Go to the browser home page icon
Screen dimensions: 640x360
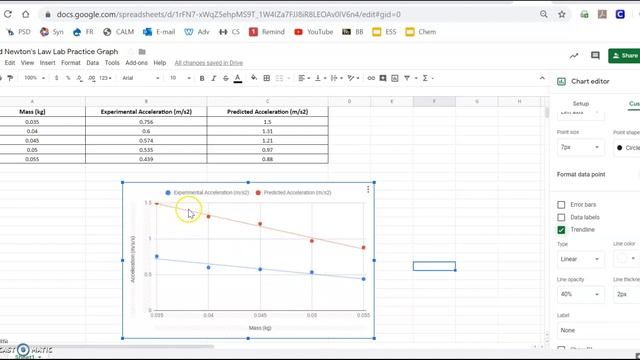point(25,14)
